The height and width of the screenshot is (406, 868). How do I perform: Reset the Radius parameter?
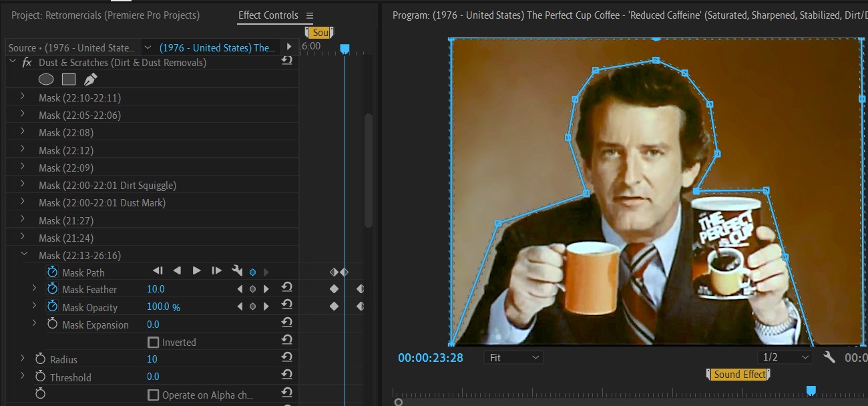pos(286,358)
